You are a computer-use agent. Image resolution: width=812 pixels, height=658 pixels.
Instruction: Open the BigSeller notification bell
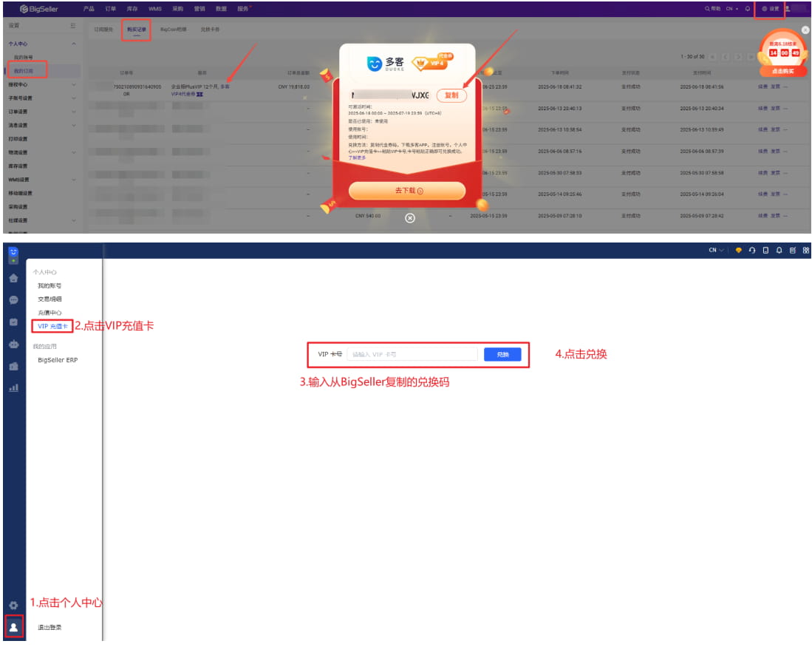pyautogui.click(x=747, y=9)
